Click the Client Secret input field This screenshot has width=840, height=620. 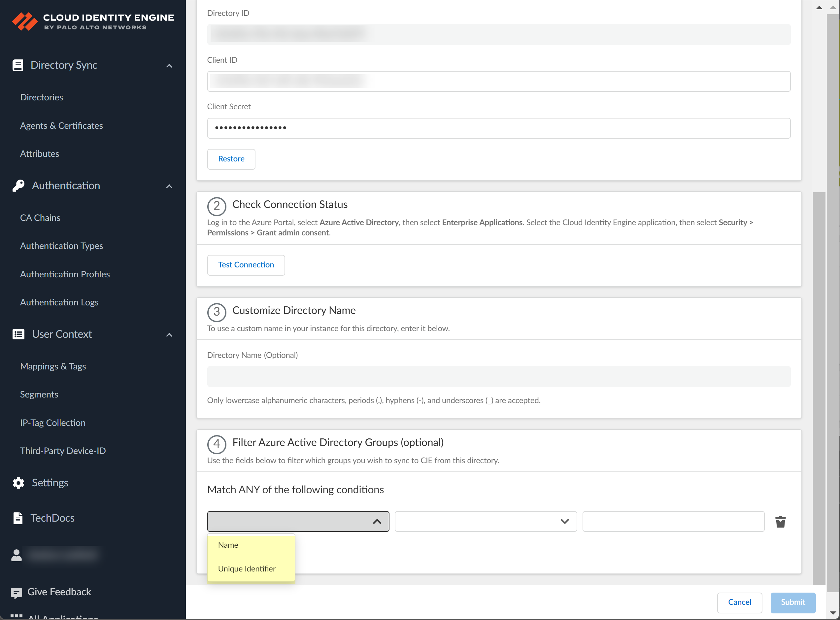(x=498, y=128)
